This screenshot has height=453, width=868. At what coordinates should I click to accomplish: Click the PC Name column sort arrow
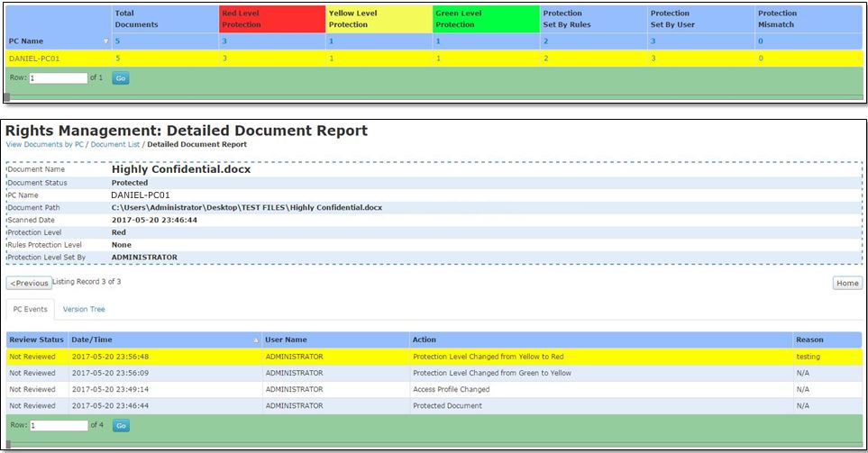105,41
